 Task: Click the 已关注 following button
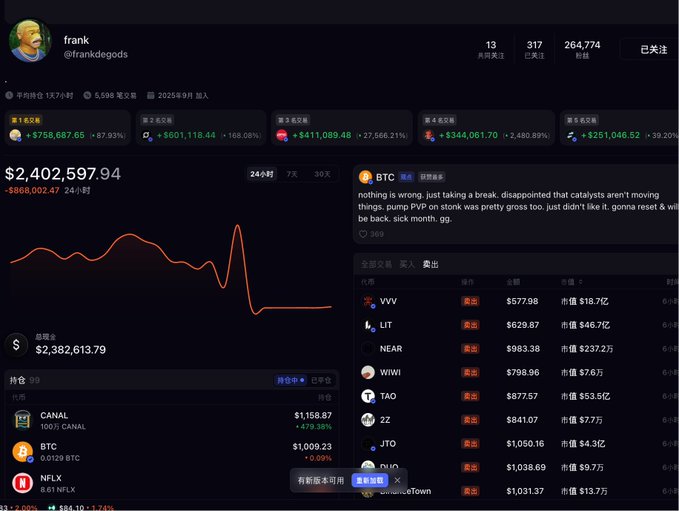tap(653, 49)
